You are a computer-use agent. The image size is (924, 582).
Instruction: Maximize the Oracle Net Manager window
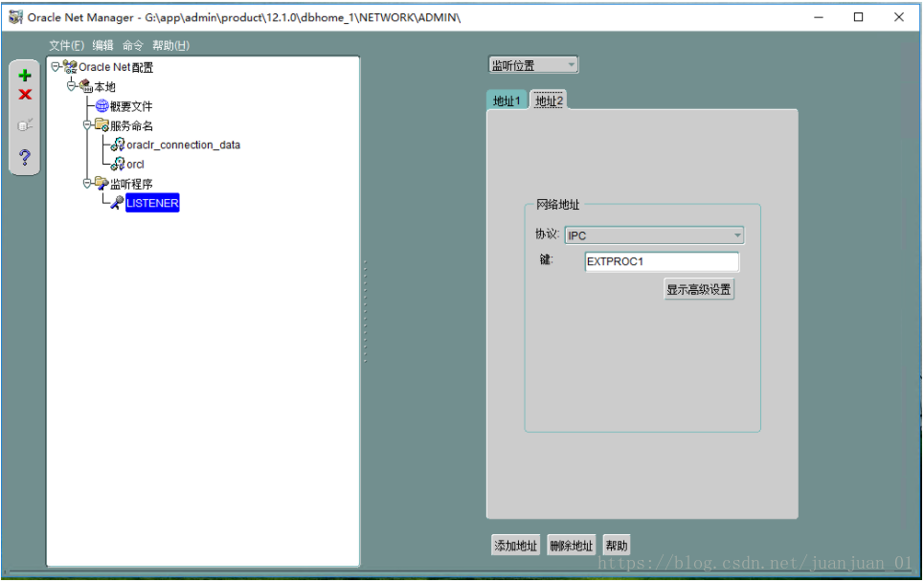pos(859,17)
